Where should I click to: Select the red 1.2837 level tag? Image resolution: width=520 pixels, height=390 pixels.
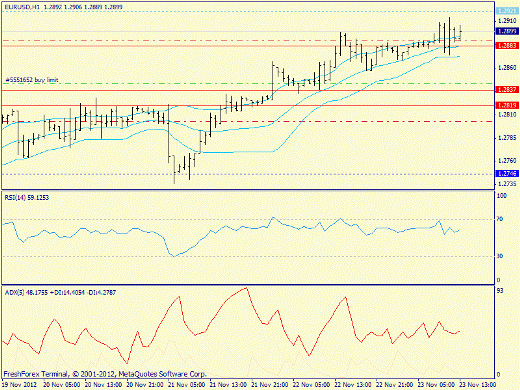[507, 89]
